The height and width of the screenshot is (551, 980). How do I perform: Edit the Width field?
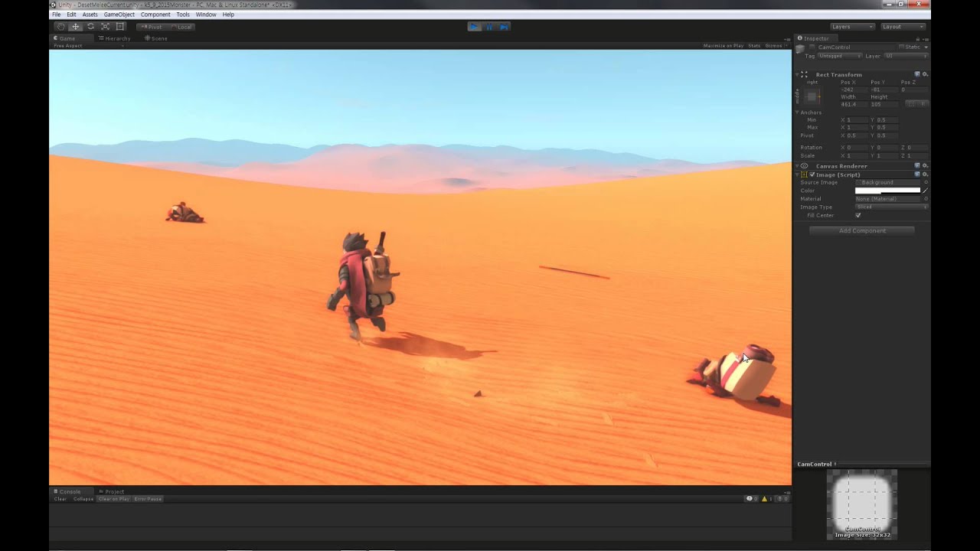point(854,104)
